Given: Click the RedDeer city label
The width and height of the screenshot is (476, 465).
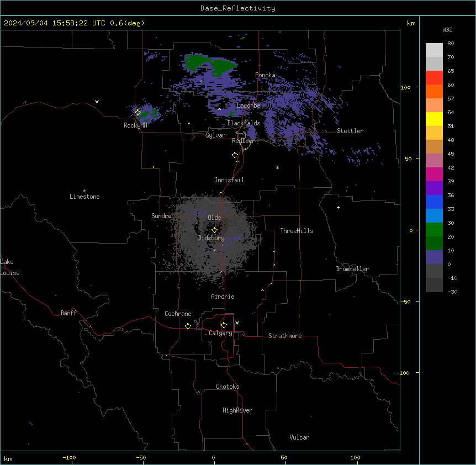Looking at the screenshot, I should tap(243, 141).
